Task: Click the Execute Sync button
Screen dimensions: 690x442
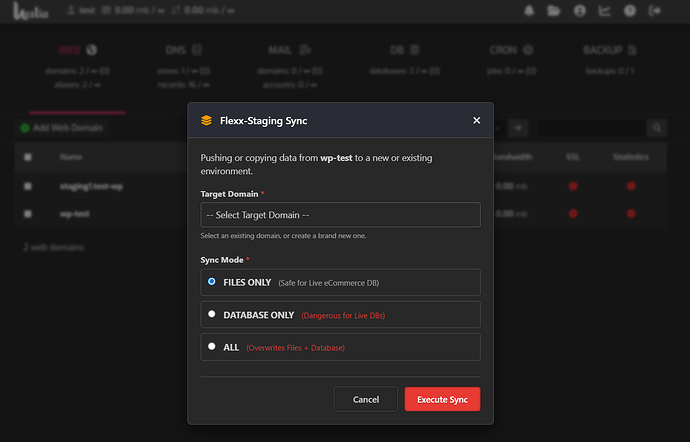Action: [442, 399]
